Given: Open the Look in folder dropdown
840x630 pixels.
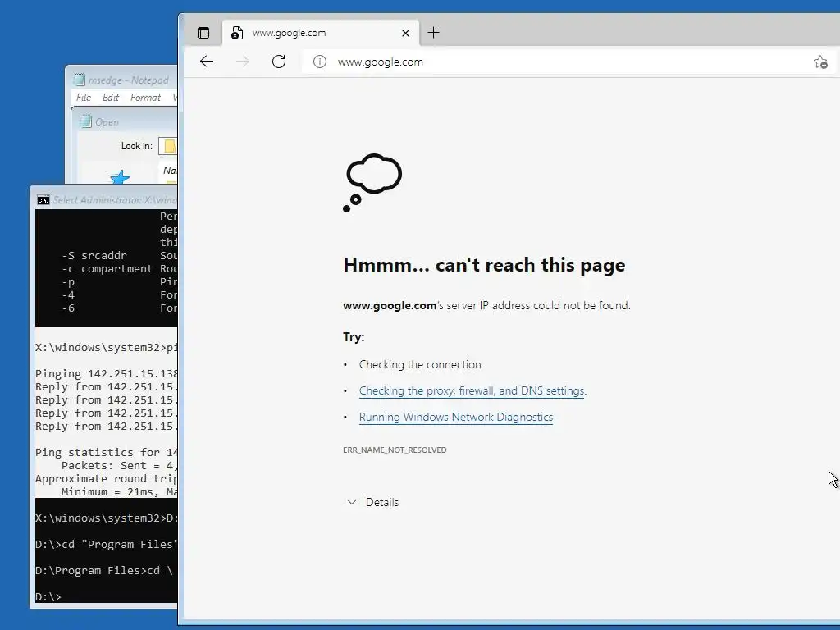Looking at the screenshot, I should (x=167, y=146).
